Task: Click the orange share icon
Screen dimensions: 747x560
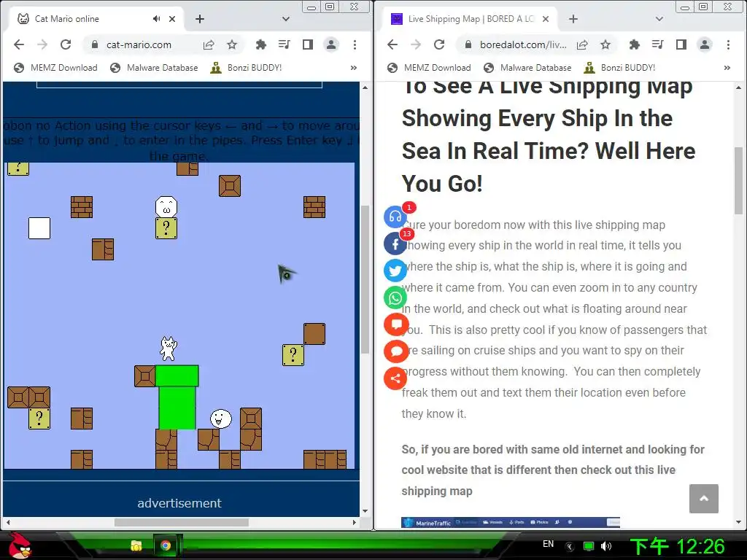Action: click(x=395, y=378)
